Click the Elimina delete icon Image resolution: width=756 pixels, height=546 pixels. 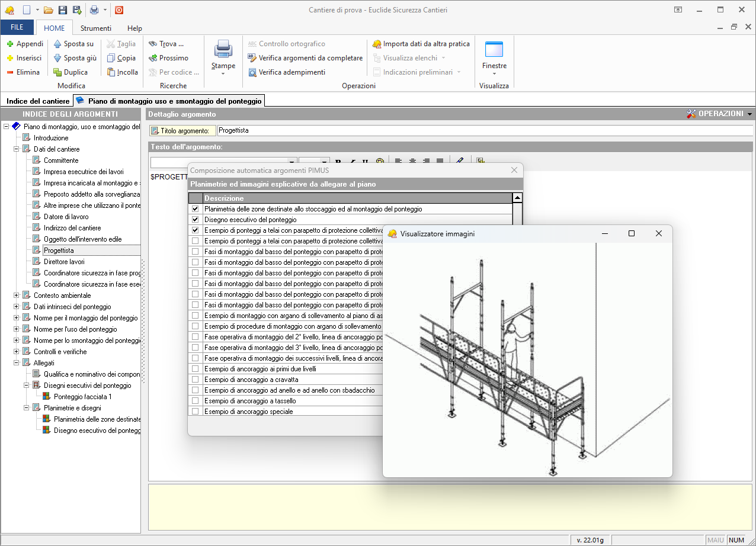[x=10, y=72]
